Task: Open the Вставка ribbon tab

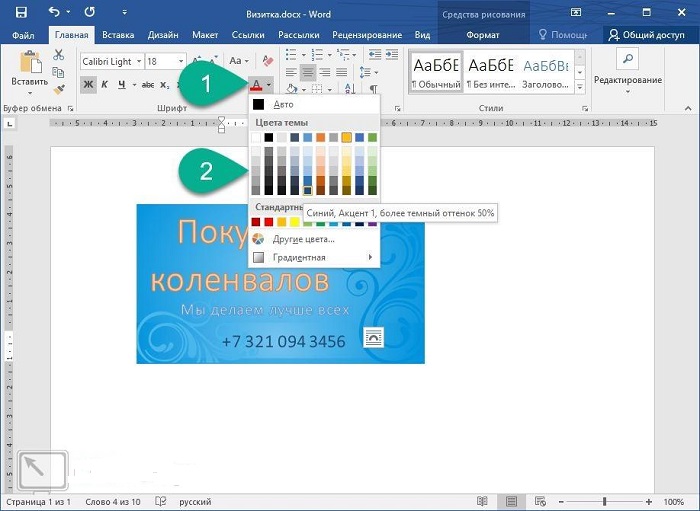Action: tap(117, 35)
